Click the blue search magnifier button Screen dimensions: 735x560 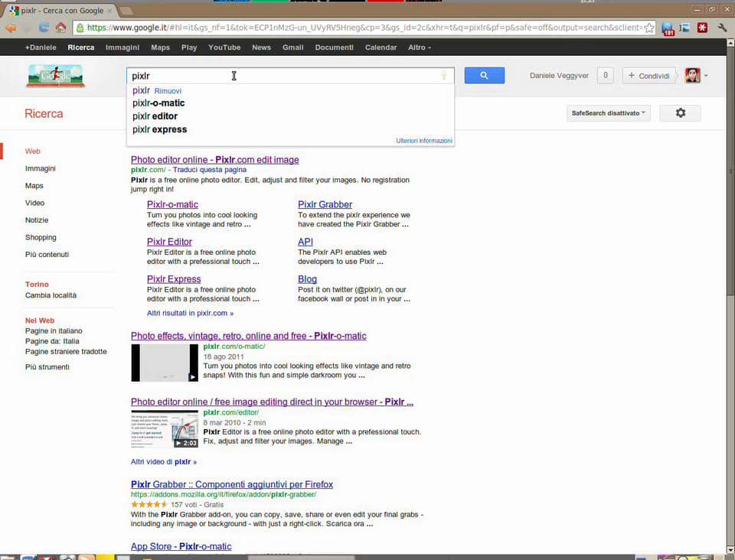pyautogui.click(x=484, y=76)
